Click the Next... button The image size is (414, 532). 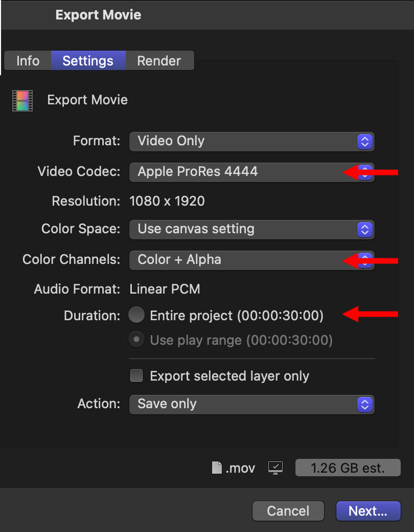click(x=367, y=511)
